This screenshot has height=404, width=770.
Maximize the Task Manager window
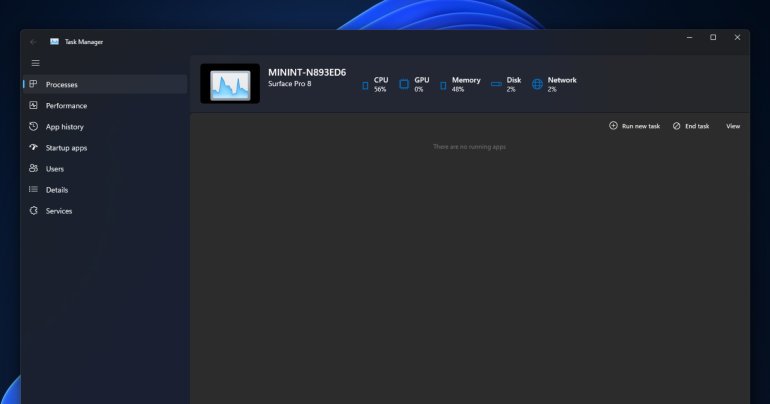pyautogui.click(x=713, y=38)
